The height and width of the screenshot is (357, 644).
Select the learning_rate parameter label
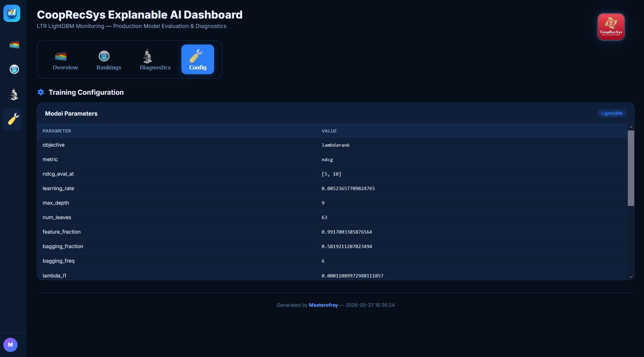[58, 188]
